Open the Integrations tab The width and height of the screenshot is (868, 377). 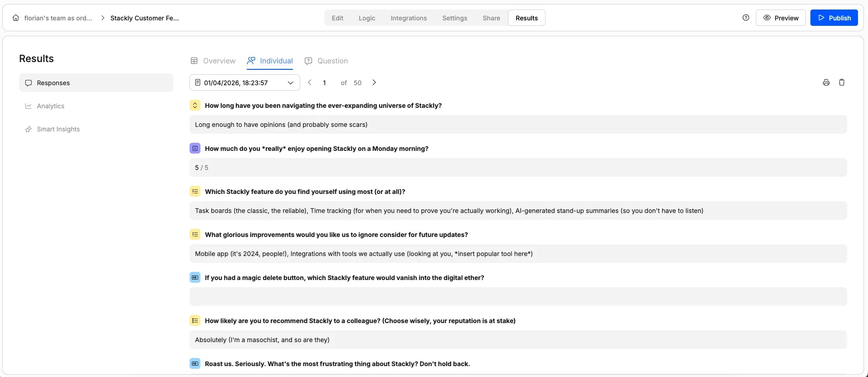pos(409,18)
